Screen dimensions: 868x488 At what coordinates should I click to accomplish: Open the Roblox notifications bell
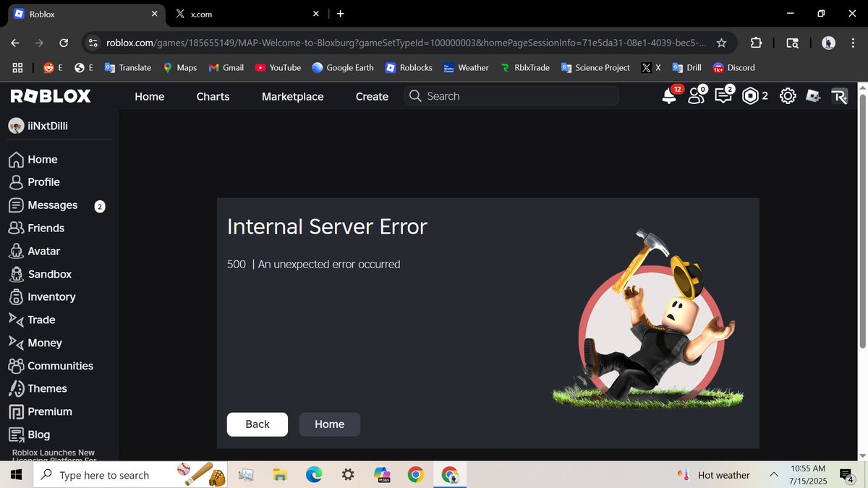click(670, 96)
